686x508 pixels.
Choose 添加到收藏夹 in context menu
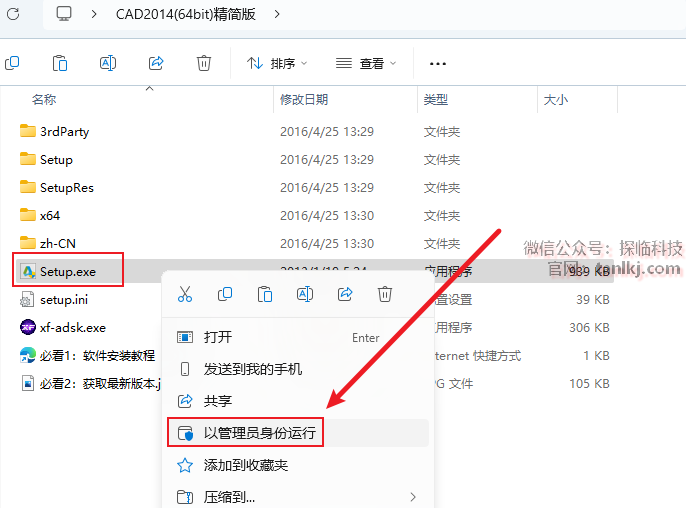pos(298,465)
